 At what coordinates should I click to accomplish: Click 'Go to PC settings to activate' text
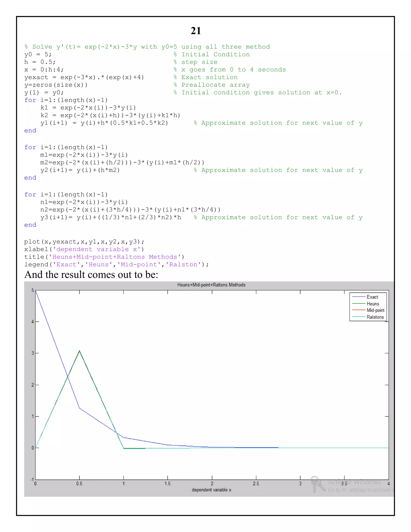point(359,490)
